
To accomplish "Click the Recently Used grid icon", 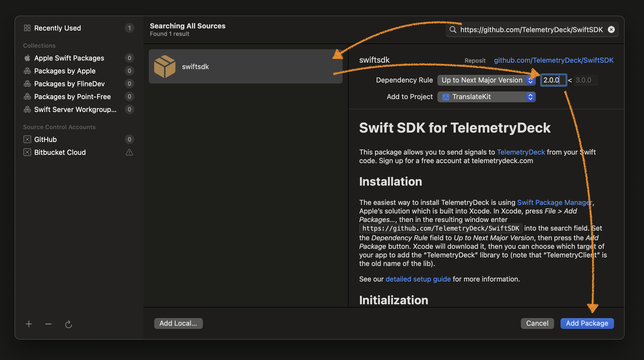I will (x=27, y=28).
